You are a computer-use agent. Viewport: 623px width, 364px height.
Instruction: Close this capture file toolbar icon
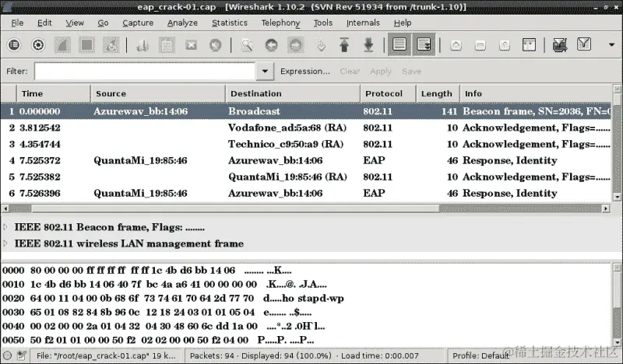pos(191,45)
